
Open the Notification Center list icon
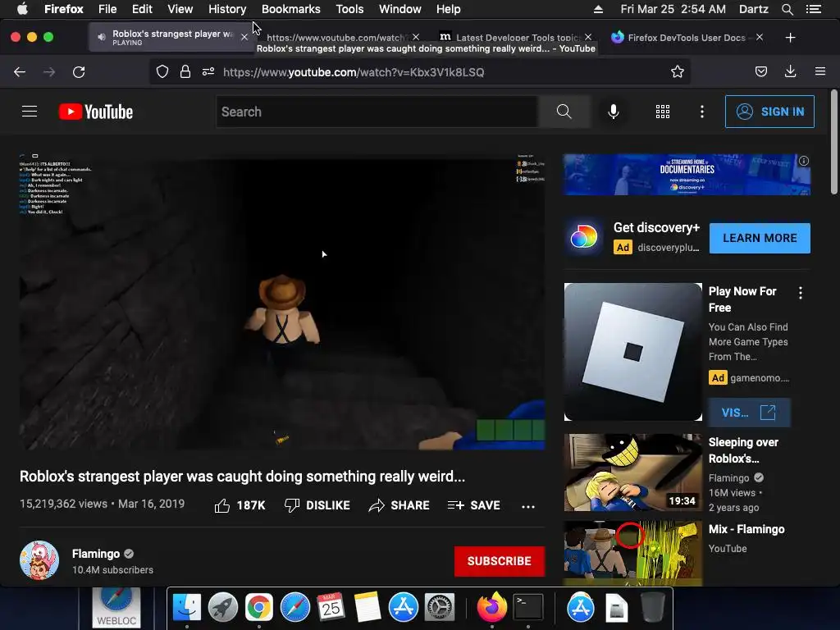[814, 9]
